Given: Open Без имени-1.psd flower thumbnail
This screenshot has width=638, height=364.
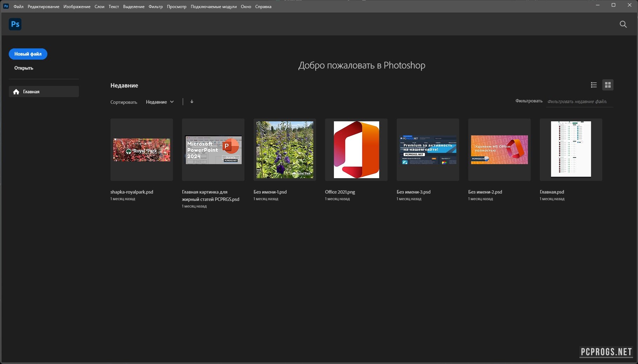Looking at the screenshot, I should (x=285, y=150).
